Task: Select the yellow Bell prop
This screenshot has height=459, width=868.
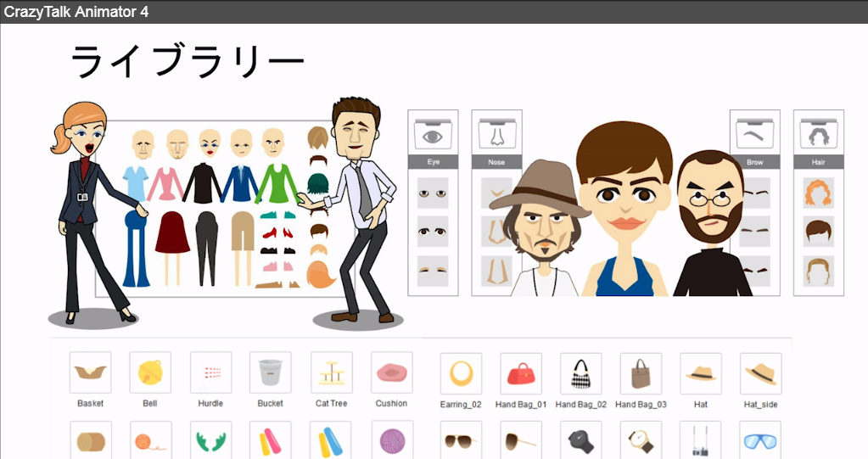Action: click(x=150, y=372)
